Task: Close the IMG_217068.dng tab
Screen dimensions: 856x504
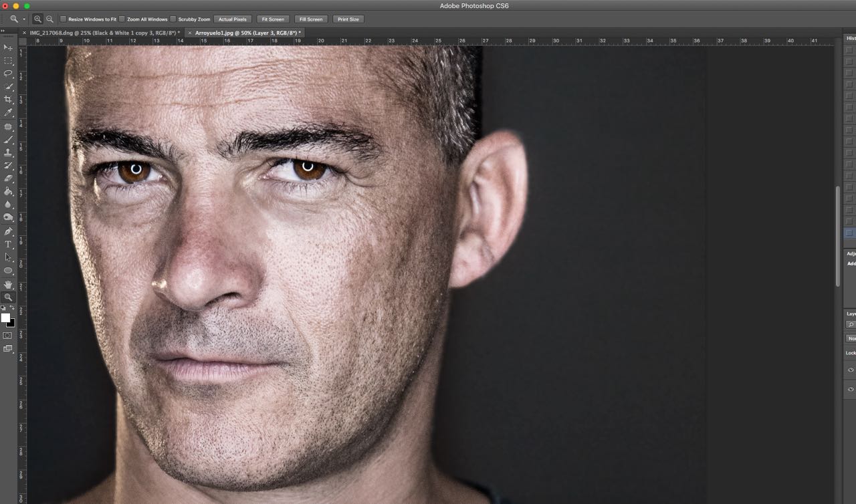Action: [x=25, y=33]
